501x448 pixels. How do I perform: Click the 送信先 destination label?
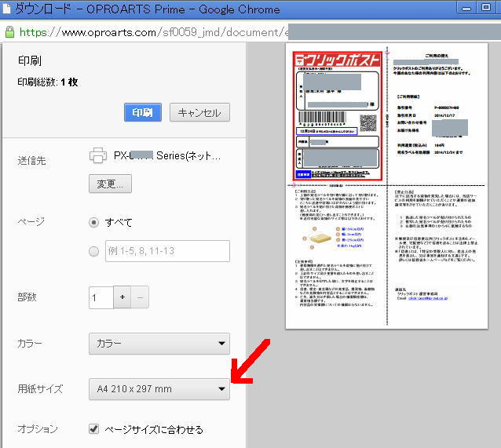point(31,161)
